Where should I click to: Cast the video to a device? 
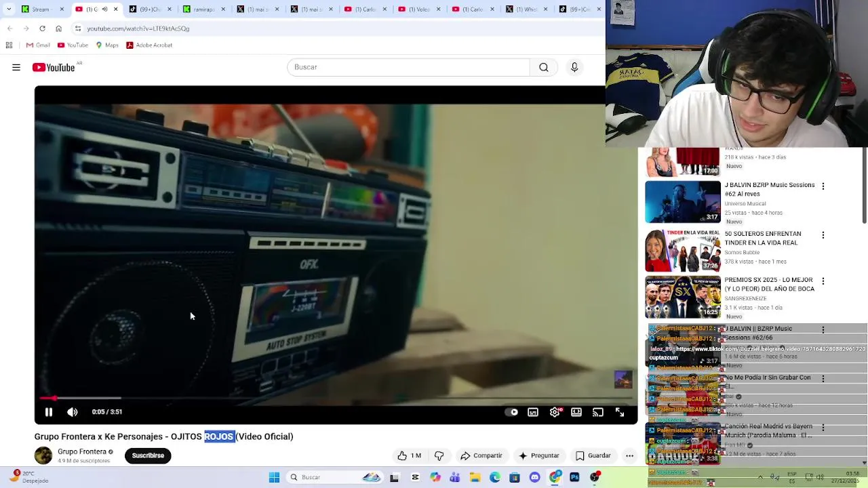coord(598,412)
